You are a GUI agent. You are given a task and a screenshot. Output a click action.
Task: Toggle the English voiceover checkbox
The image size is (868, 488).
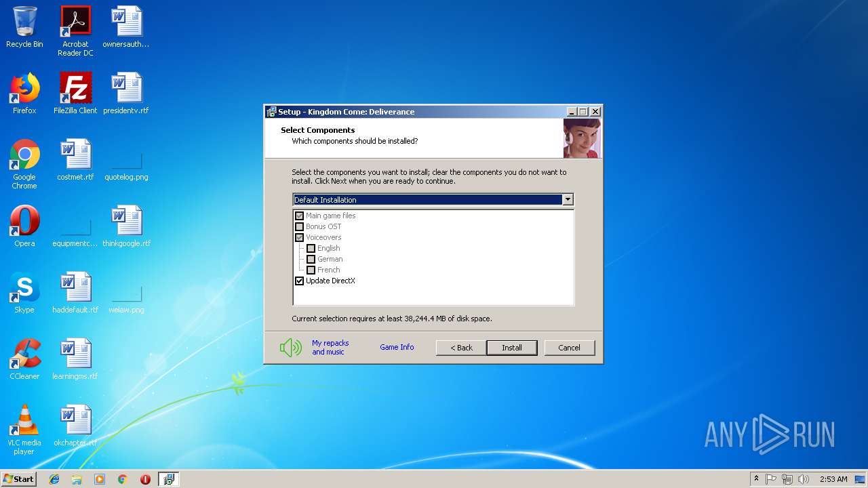click(x=311, y=248)
